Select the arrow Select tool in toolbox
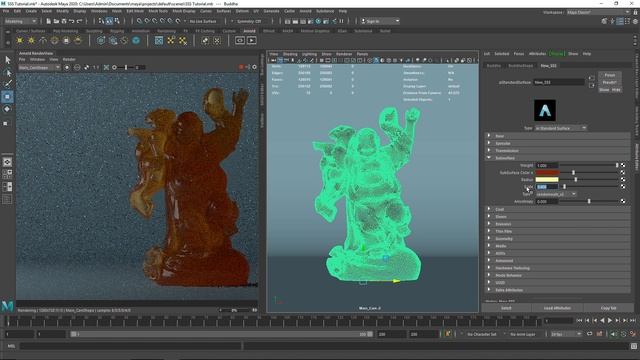 7,60
